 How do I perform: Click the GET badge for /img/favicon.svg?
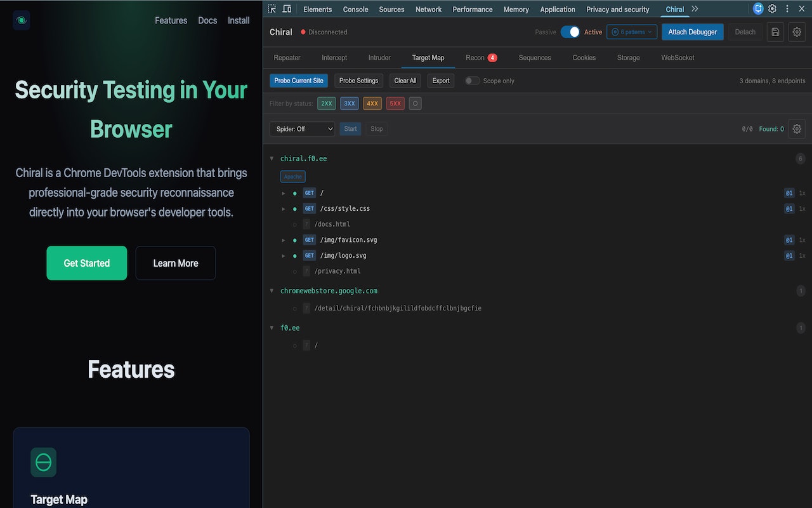(309, 240)
